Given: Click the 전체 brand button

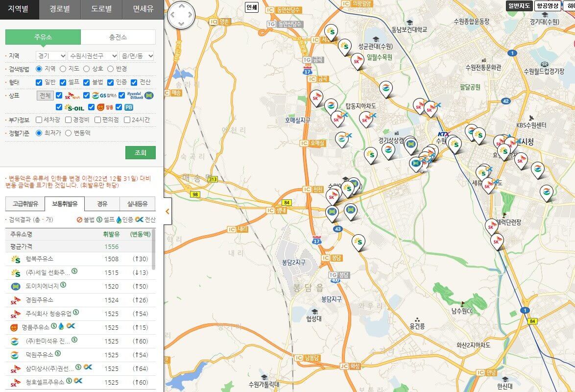Looking at the screenshot, I should tap(46, 96).
